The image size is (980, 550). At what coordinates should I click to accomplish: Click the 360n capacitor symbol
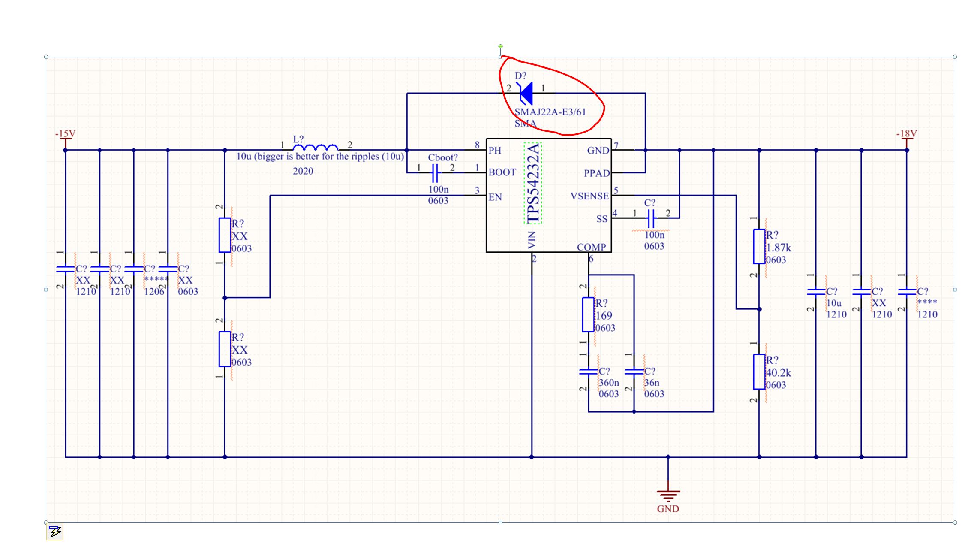click(588, 372)
